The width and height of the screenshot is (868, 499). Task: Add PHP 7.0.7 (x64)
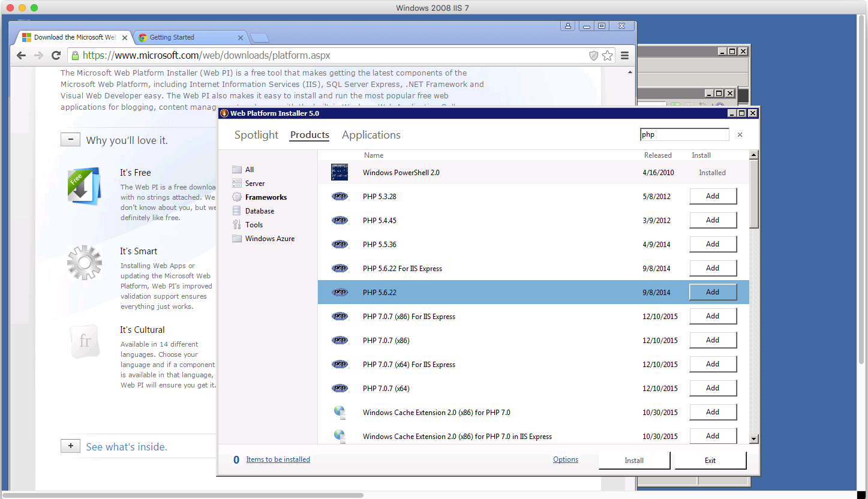[x=713, y=388]
